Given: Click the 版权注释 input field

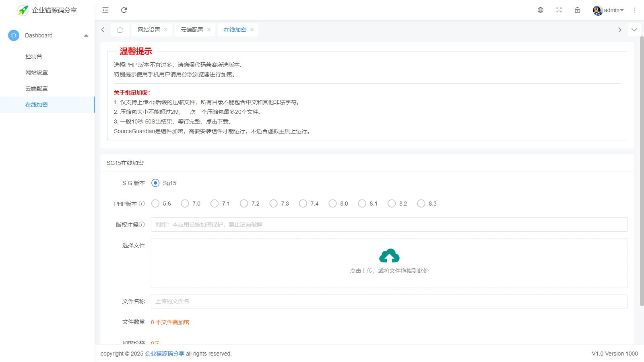Looking at the screenshot, I should 389,224.
